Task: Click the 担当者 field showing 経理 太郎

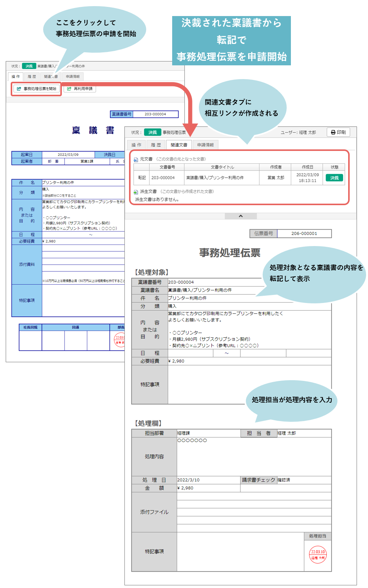Action: pyautogui.click(x=304, y=433)
